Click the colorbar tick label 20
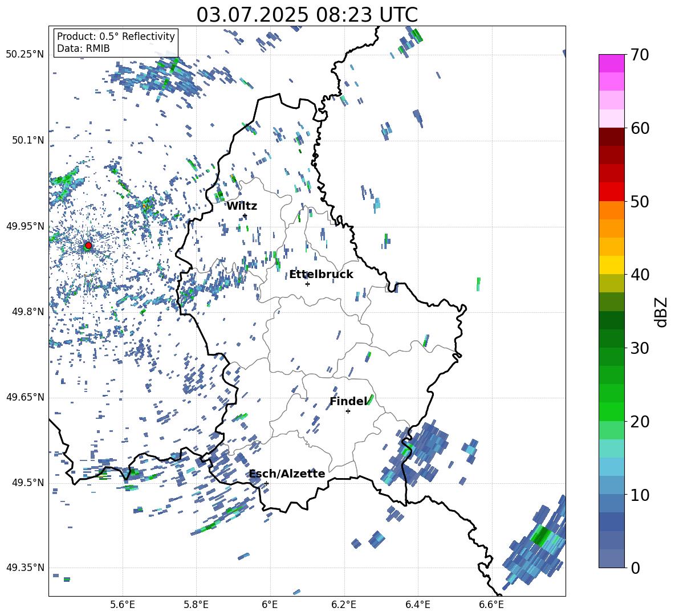Viewport: 675px width, 616px height. coord(640,421)
